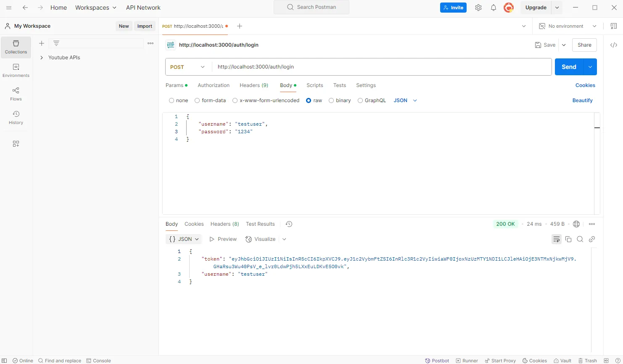
Task: Click the collections filter icon
Action: 56,43
